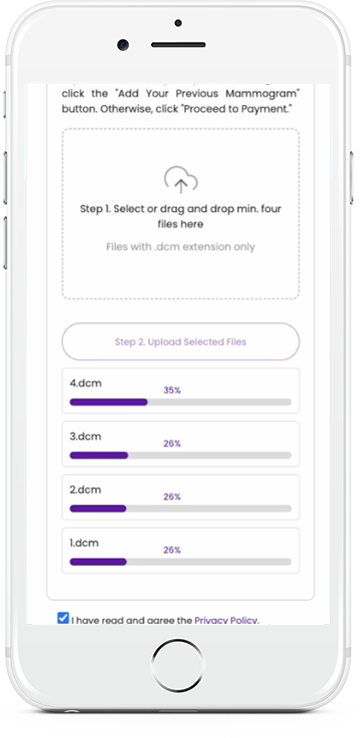Viewport: 360px width, 738px height.
Task: Click 'Files with .dcm extension only' hint
Action: point(181,247)
